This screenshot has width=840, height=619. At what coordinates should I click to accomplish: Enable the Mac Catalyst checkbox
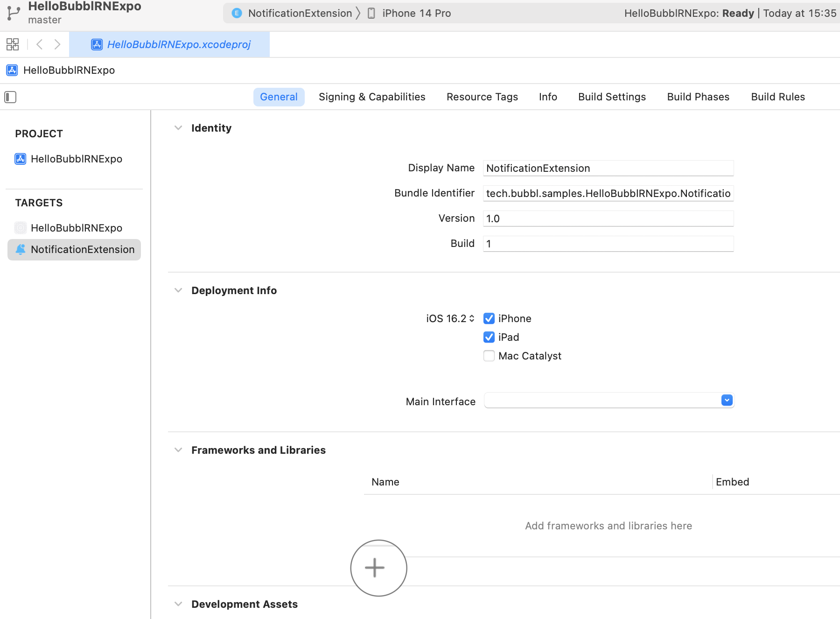(x=489, y=356)
